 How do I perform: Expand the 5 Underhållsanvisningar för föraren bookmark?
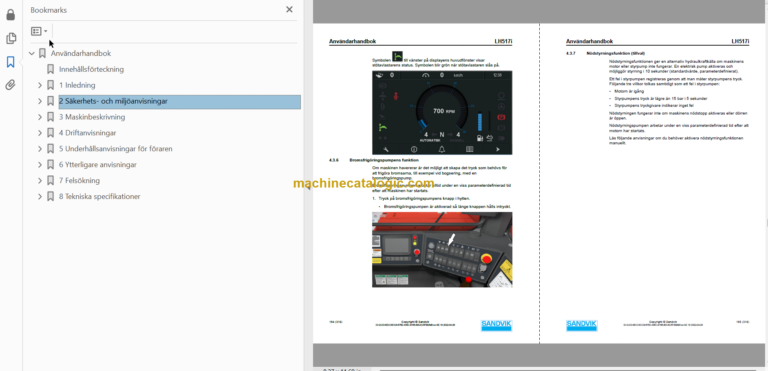(x=40, y=149)
